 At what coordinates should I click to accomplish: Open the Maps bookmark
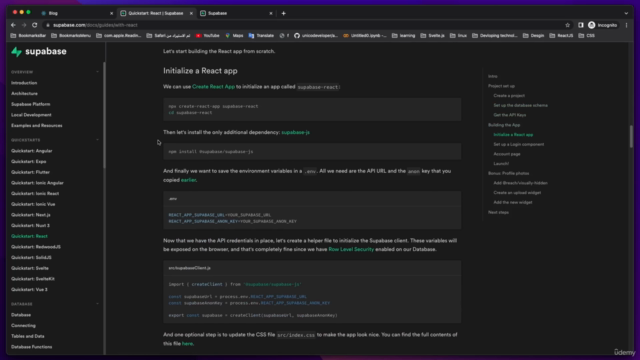(234, 36)
